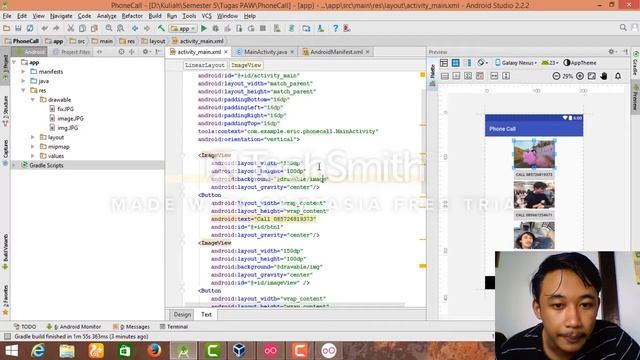This screenshot has height=360, width=640.
Task: Open Firefox from the Windows taskbar
Action: pos(154,351)
